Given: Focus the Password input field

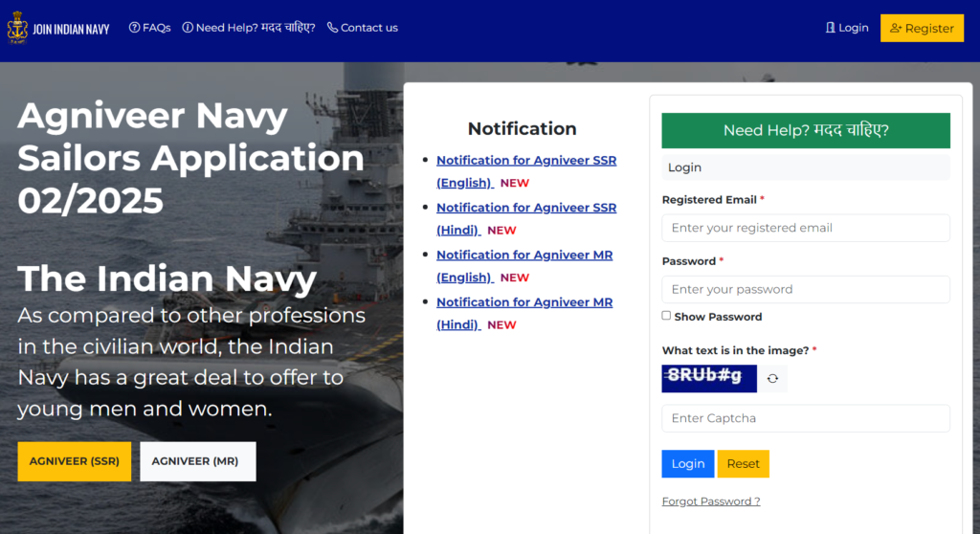Looking at the screenshot, I should coord(806,290).
